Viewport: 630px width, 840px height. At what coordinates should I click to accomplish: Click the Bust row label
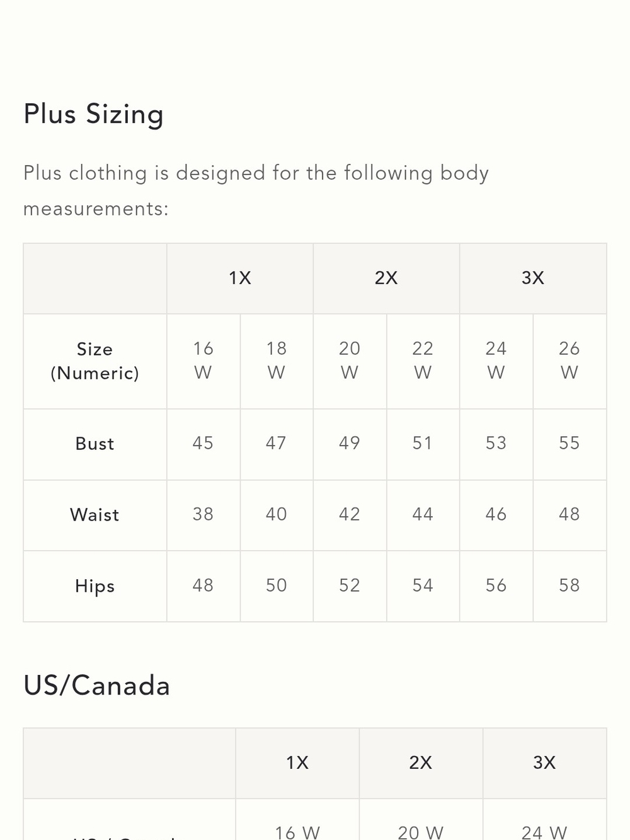(x=95, y=444)
